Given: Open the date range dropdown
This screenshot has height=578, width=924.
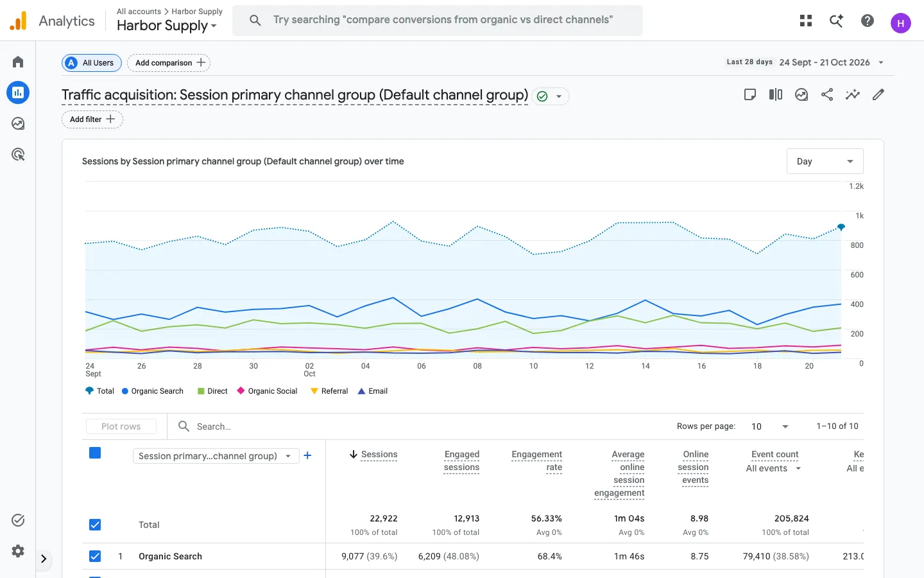Looking at the screenshot, I should click(833, 62).
